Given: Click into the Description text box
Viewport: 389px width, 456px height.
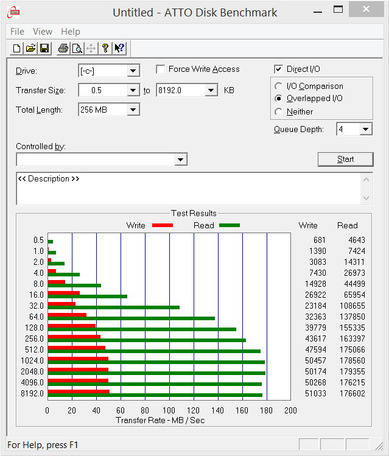Looking at the screenshot, I should 189,188.
